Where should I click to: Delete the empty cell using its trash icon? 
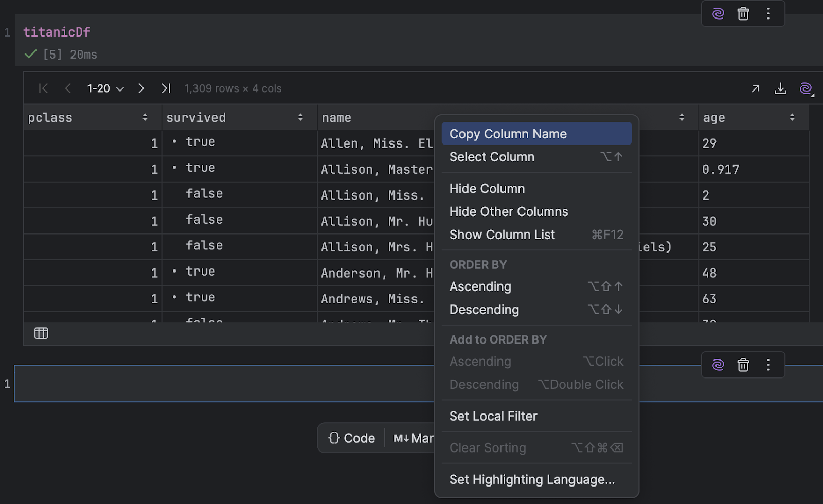(743, 365)
